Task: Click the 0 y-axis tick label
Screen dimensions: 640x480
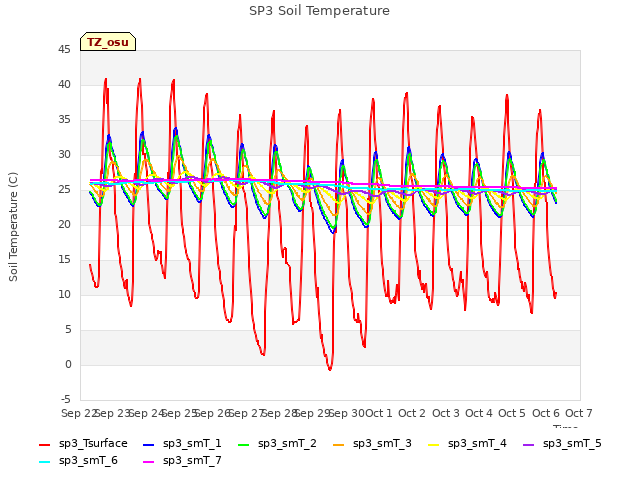Action: [68, 364]
